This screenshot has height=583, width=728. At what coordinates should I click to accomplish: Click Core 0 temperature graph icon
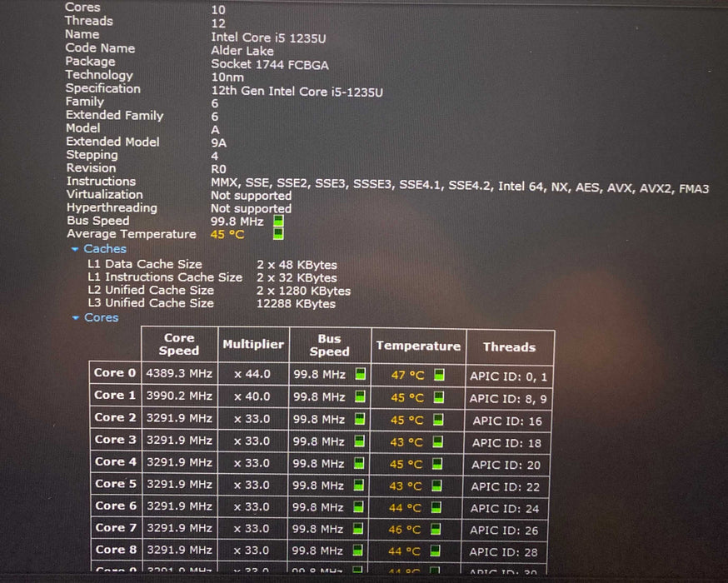pos(439,375)
